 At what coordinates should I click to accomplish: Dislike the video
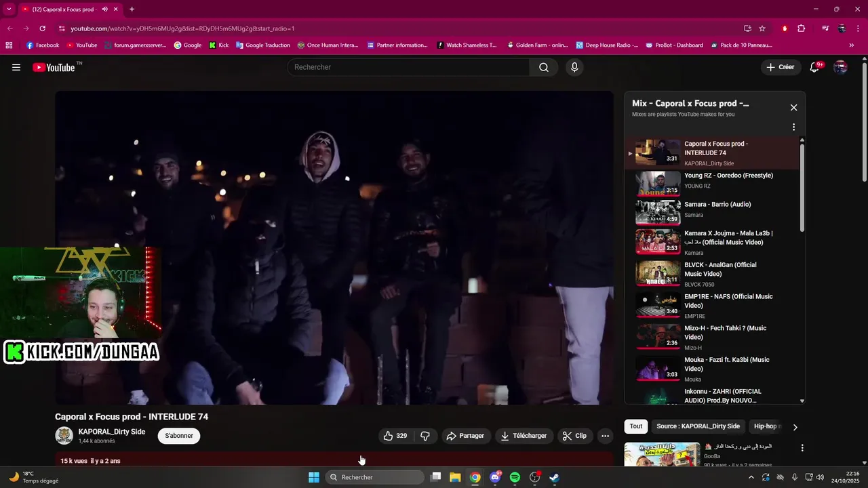click(425, 436)
